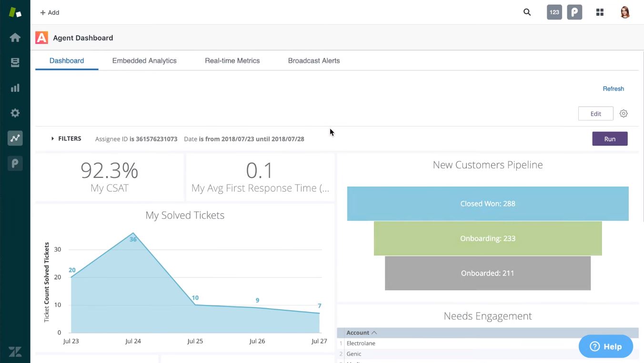
Task: Open the dashboard settings gear icon
Action: 624,114
